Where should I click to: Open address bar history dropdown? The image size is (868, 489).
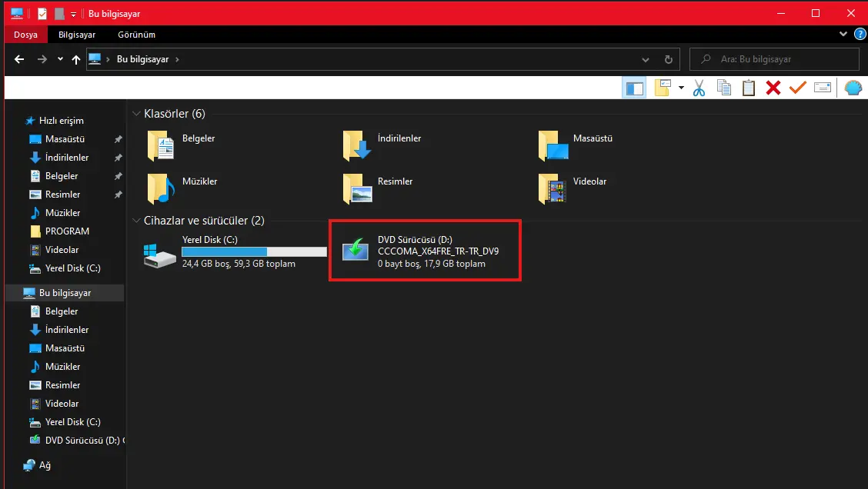tap(646, 59)
